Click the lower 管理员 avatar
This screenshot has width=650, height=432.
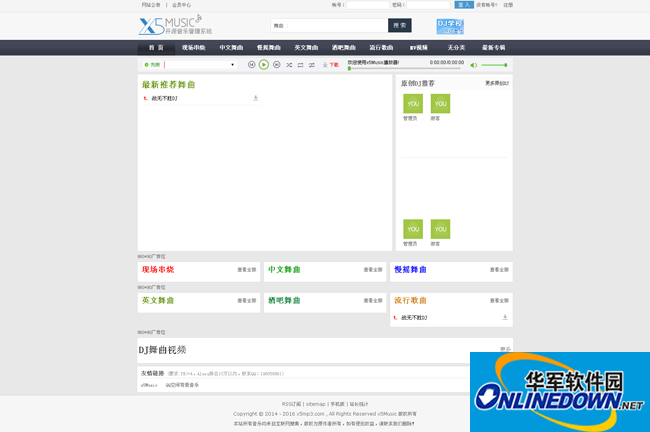coord(413,229)
